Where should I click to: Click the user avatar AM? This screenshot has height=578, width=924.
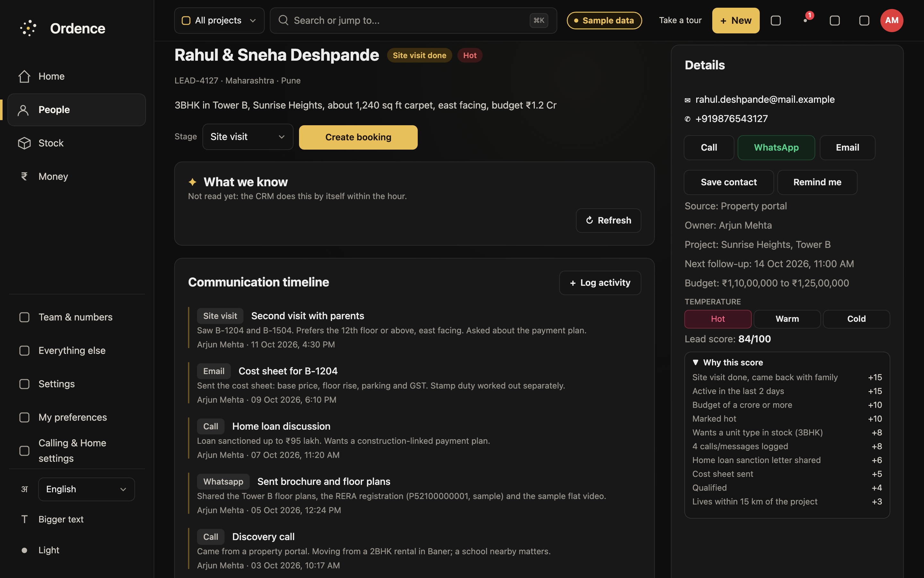(x=892, y=21)
